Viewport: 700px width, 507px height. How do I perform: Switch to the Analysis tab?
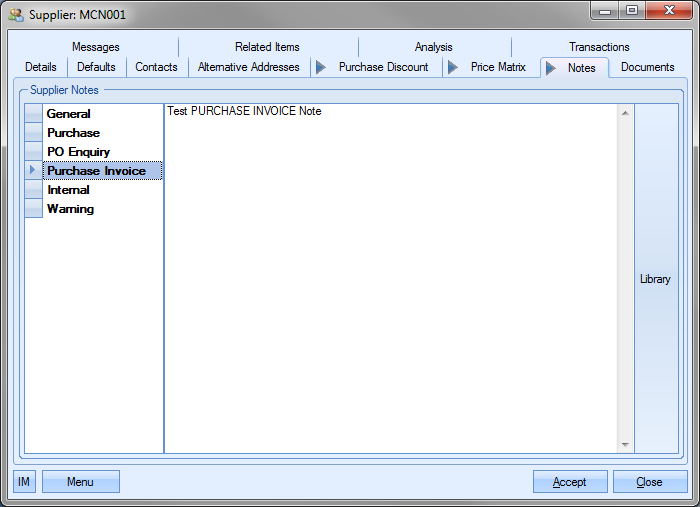433,47
